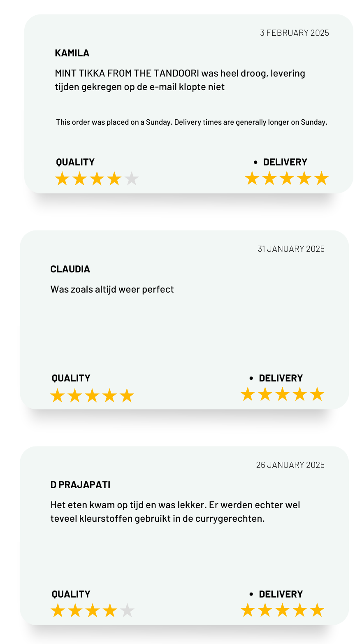Click the grey fifth quality star in D Prajapati's review

click(x=127, y=611)
